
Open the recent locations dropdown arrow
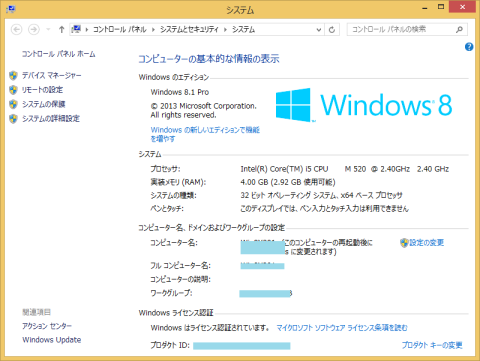pos(48,30)
